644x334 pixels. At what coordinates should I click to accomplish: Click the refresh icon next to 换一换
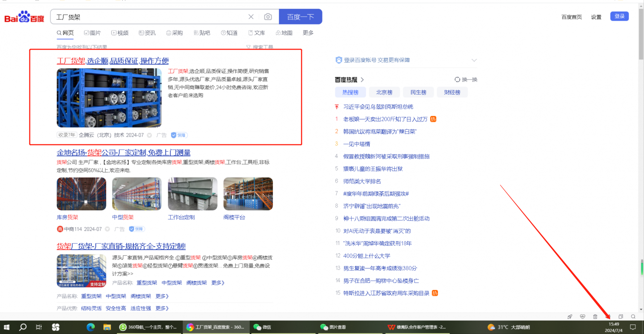click(457, 80)
